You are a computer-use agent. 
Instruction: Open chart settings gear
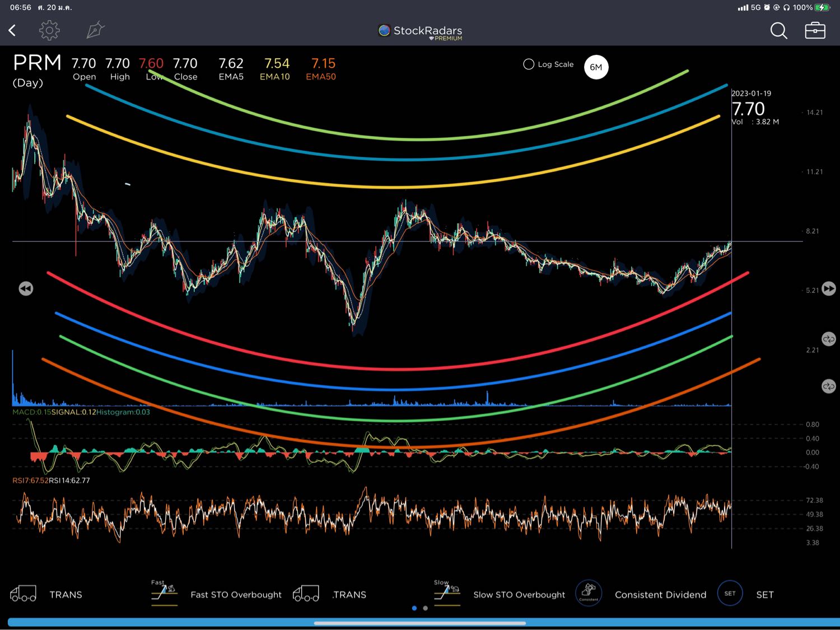point(49,30)
